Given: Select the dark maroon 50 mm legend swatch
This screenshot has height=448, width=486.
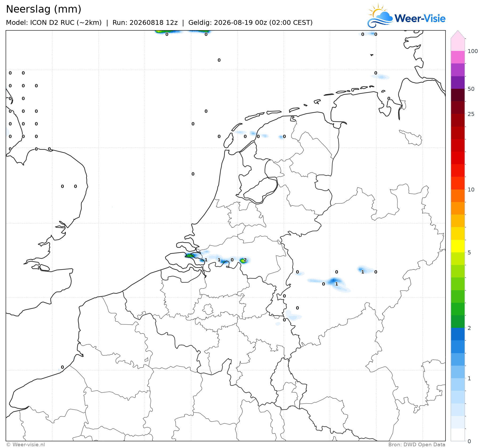Looking at the screenshot, I should click(x=458, y=95).
